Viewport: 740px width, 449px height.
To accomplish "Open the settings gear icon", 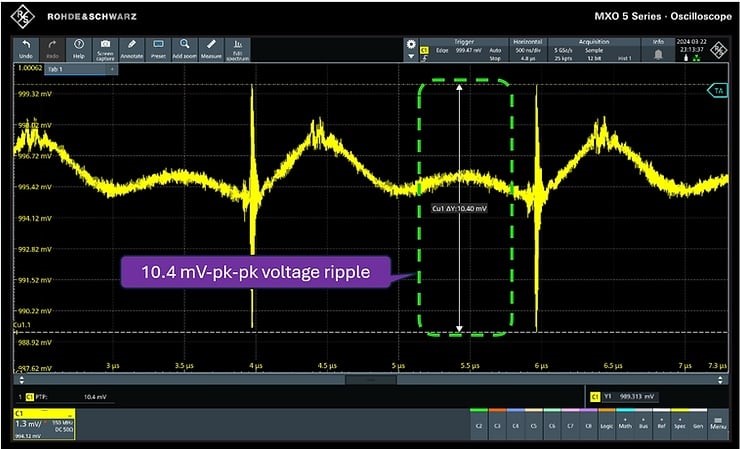I will pyautogui.click(x=409, y=45).
